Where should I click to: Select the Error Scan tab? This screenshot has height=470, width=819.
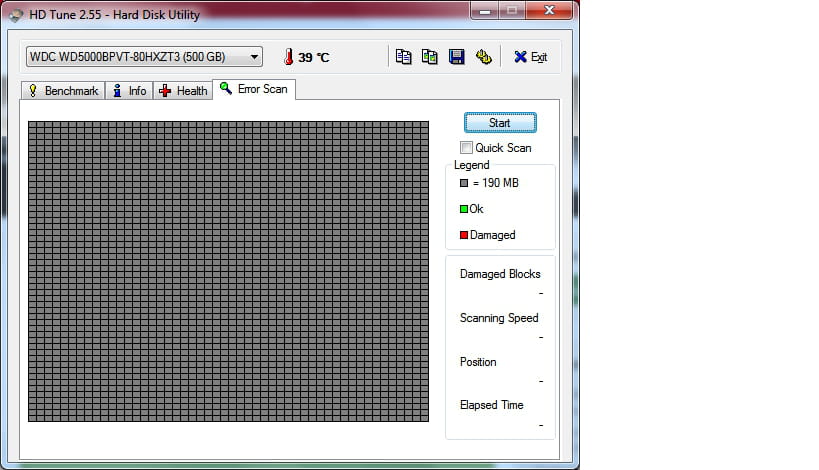[x=254, y=89]
